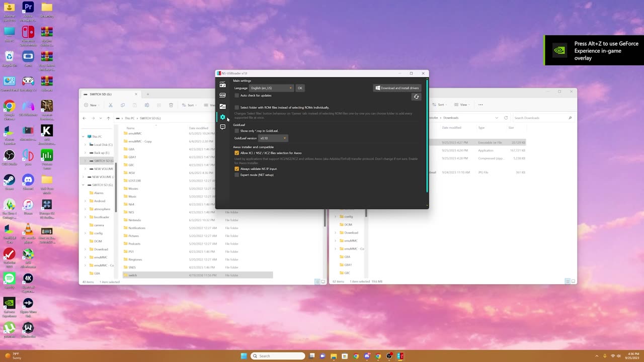Open the log chat-bubble tab in NS-USBloader
644x362 pixels.
click(222, 127)
